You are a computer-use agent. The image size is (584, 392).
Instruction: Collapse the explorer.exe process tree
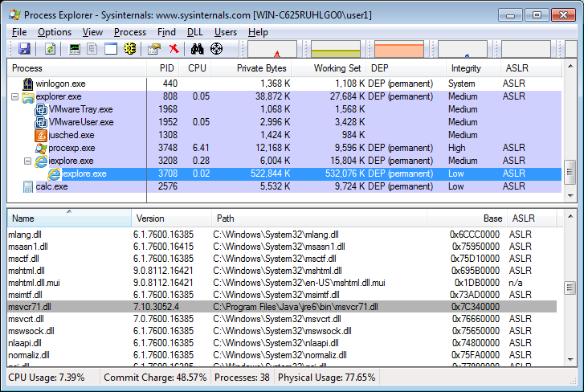[14, 96]
